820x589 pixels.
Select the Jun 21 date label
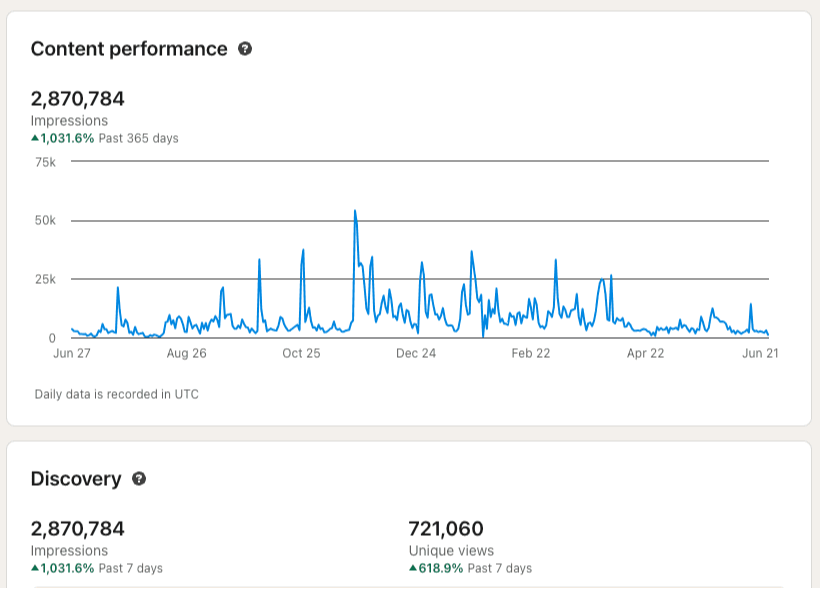760,354
